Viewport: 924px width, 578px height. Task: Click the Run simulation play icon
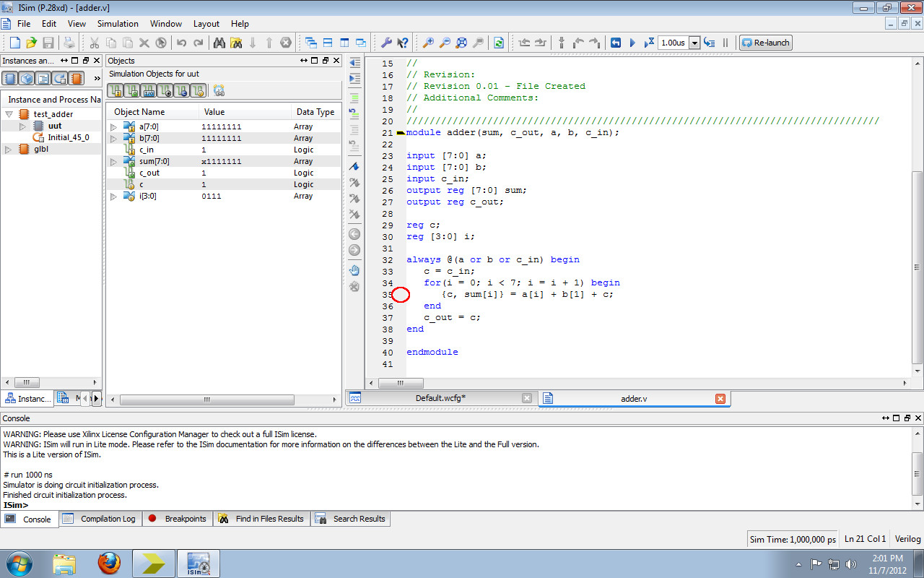click(633, 43)
